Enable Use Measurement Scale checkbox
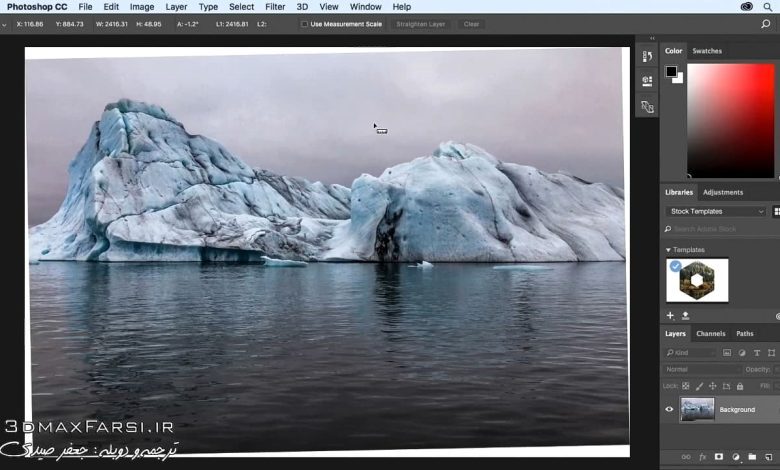Viewport: 780px width, 470px height. click(305, 24)
